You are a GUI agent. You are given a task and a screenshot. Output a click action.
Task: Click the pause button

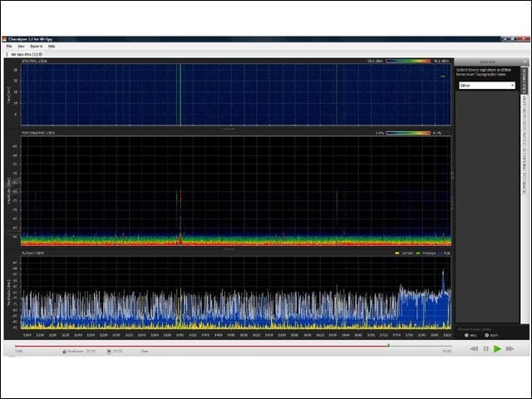tap(485, 349)
